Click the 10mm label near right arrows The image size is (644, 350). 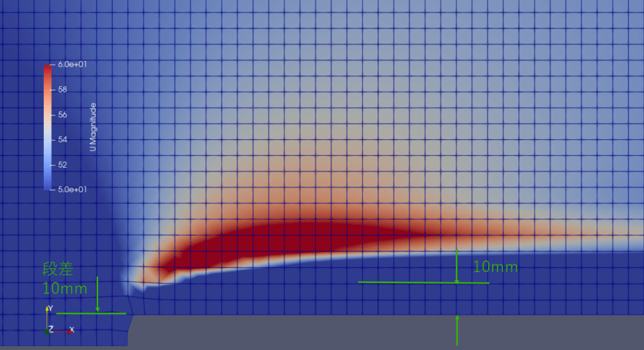495,267
